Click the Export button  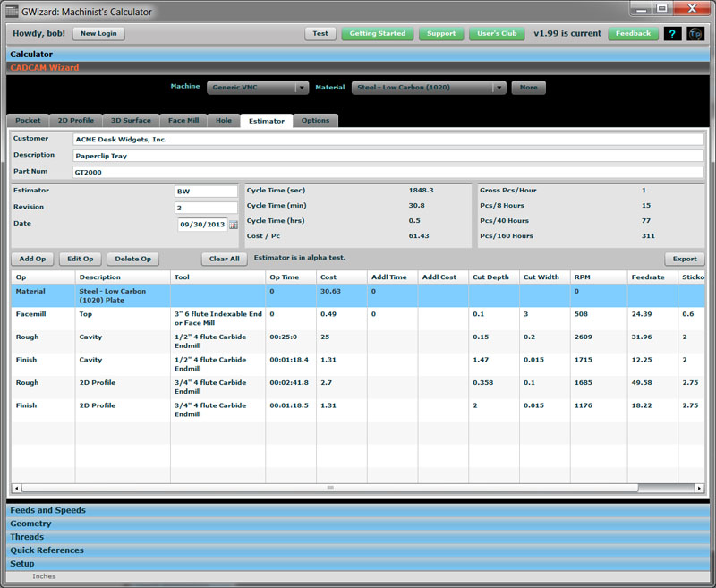tap(685, 259)
